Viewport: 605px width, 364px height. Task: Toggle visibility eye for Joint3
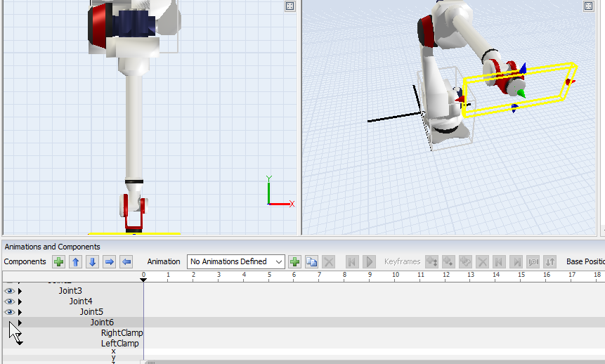(x=9, y=291)
